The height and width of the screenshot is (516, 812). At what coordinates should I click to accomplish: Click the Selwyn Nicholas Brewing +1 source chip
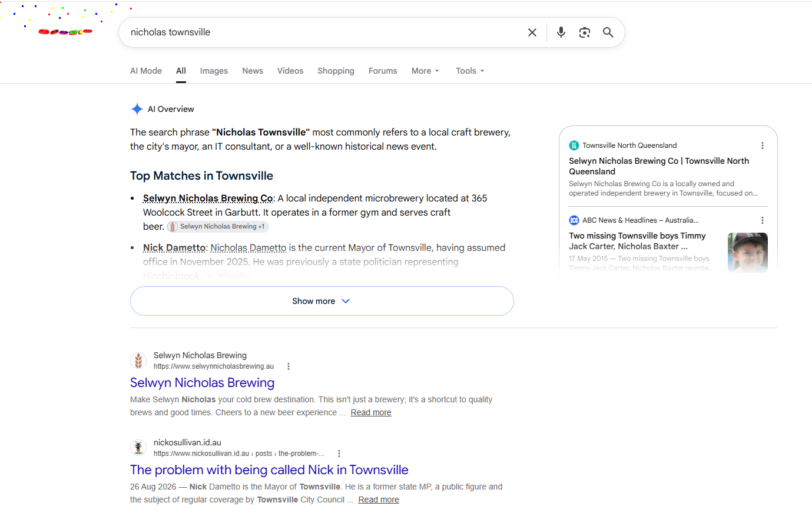(218, 227)
